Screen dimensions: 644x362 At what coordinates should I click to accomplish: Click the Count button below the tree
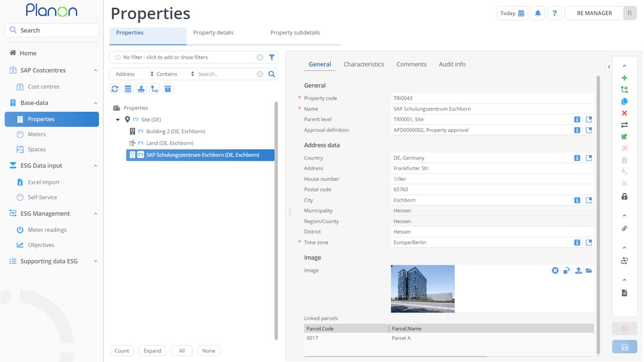pos(122,350)
